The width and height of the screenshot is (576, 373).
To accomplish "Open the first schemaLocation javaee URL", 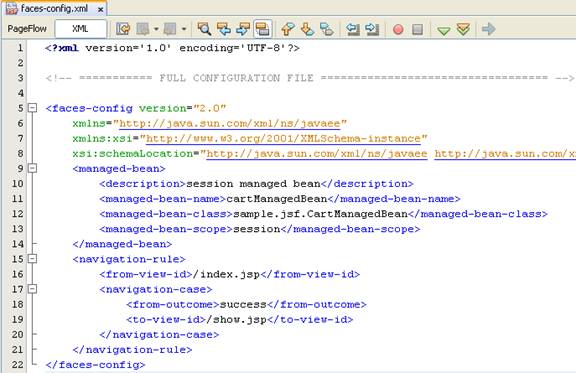I will (x=317, y=154).
